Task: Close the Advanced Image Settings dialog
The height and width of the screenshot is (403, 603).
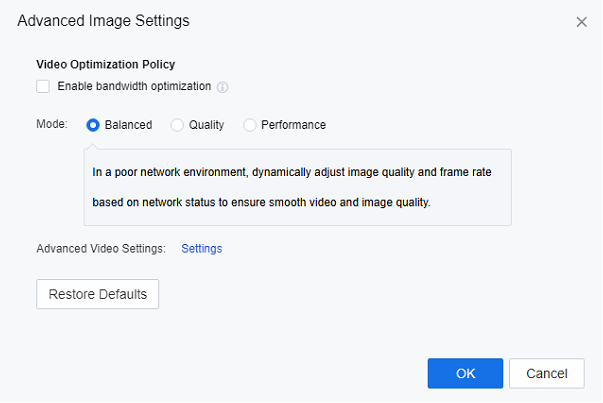Action: pyautogui.click(x=581, y=22)
